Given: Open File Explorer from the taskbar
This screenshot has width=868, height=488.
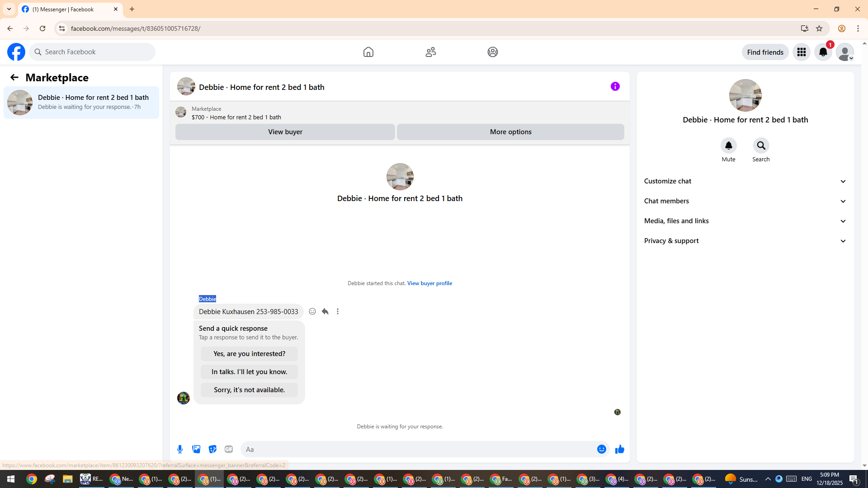Looking at the screenshot, I should point(68,479).
